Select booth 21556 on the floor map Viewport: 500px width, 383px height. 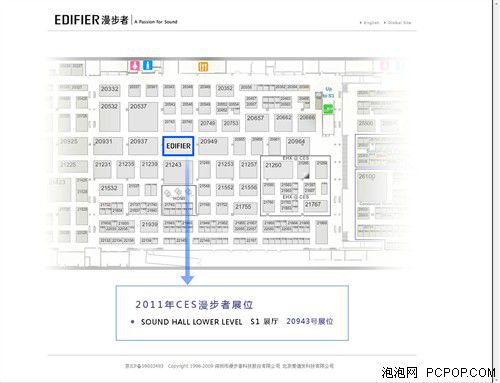point(249,189)
